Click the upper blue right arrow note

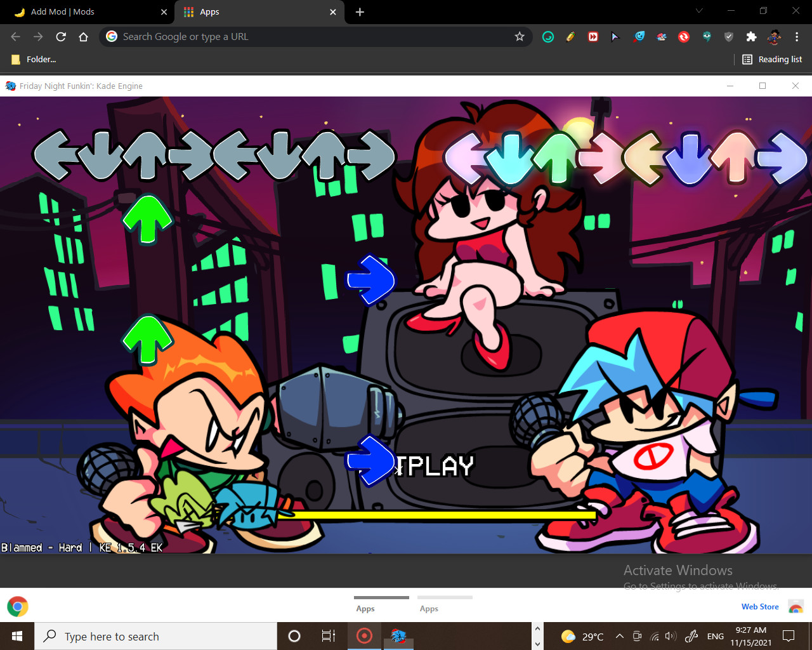pos(370,280)
